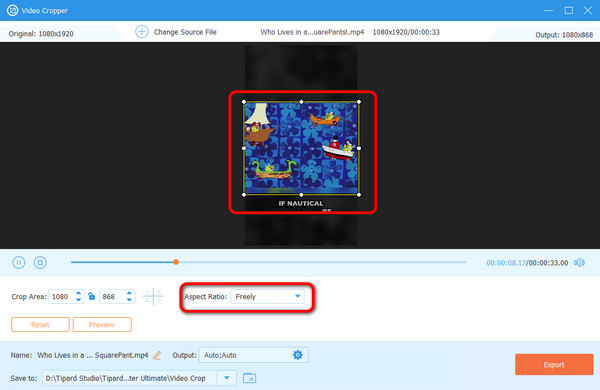Click the orange playhead on timeline
The width and height of the screenshot is (600, 390).
click(x=176, y=262)
